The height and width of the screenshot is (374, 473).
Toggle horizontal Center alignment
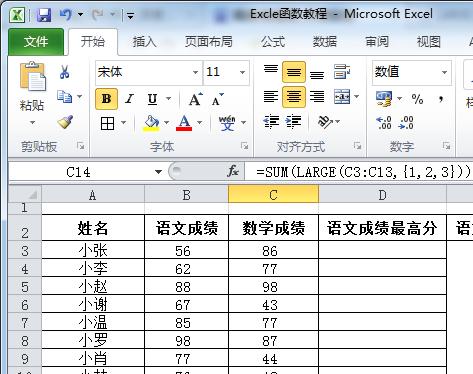click(294, 97)
